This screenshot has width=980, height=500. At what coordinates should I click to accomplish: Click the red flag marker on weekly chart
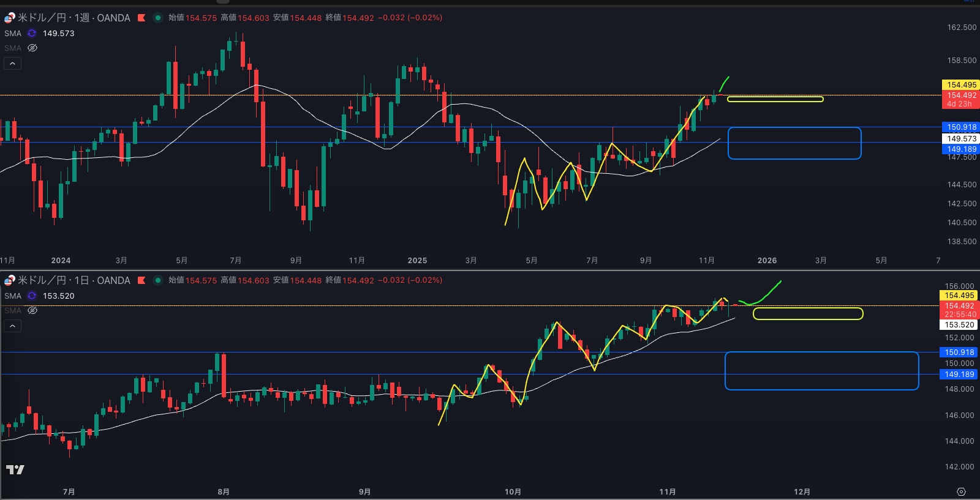[x=141, y=18]
